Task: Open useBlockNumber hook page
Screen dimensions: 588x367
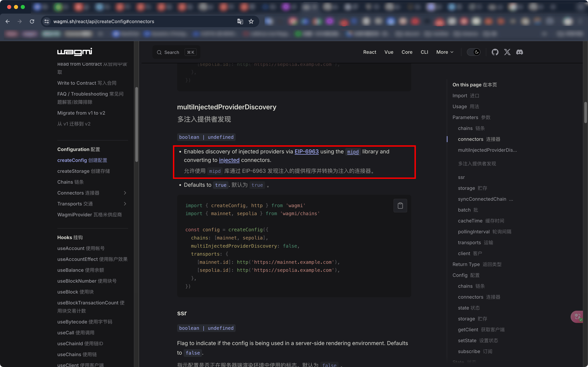Action: click(x=87, y=281)
